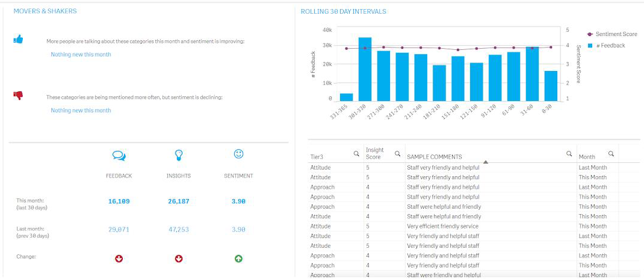
Task: Click the Insights lightbulb icon
Action: pyautogui.click(x=179, y=156)
